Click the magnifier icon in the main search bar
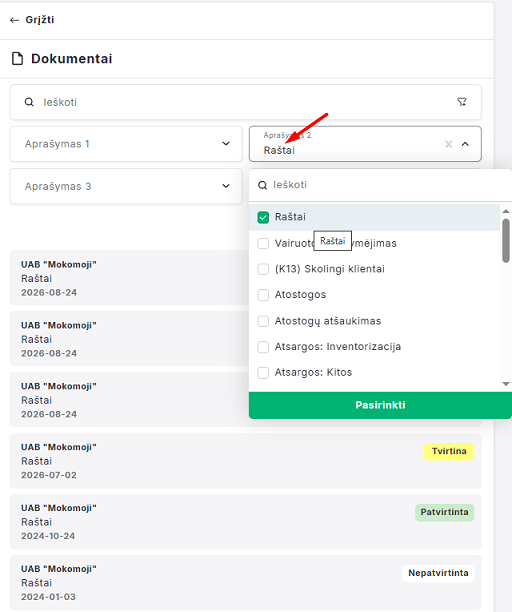512x612 pixels. click(29, 102)
